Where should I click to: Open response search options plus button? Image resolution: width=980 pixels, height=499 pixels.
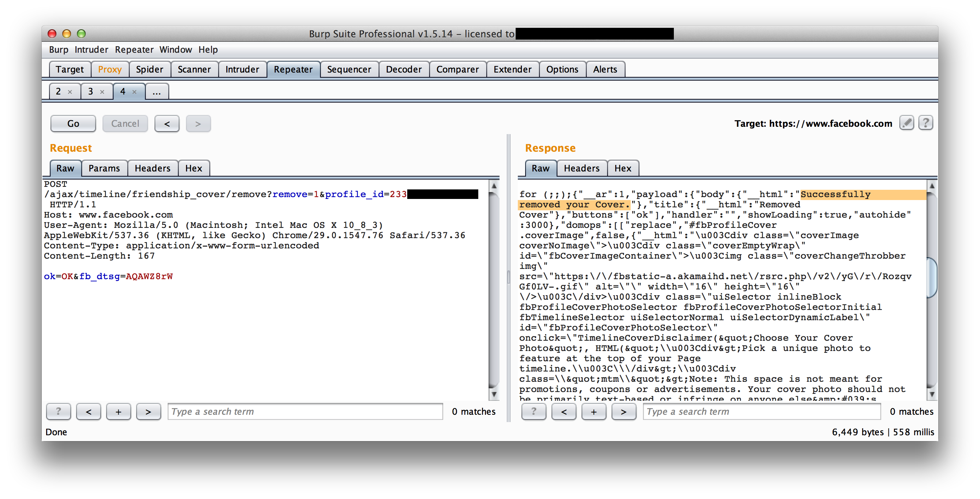click(594, 411)
